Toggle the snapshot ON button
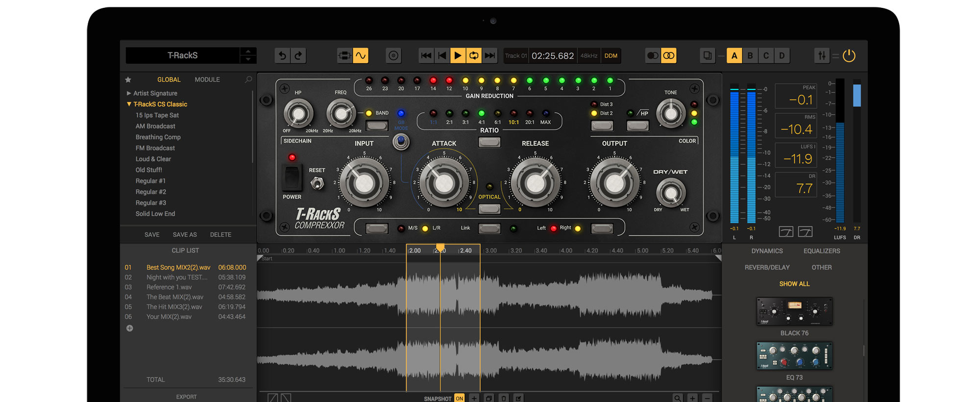Viewport: 980px width, 402px height. 459,398
